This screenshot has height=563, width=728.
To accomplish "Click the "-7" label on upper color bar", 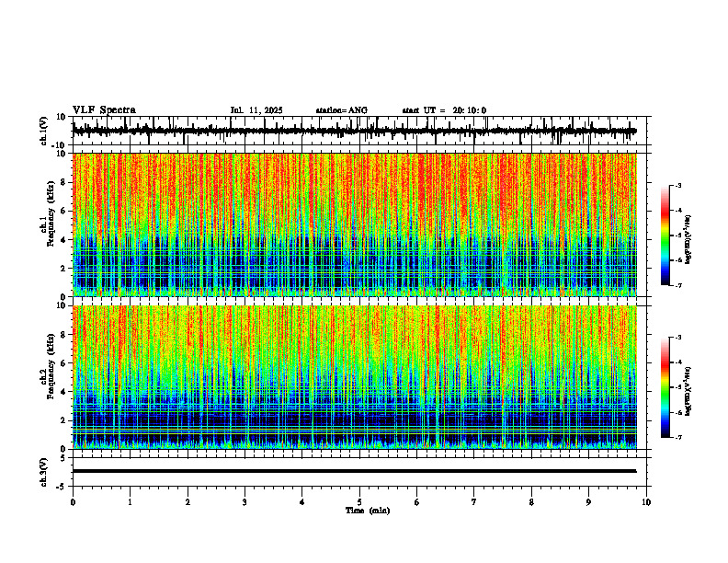I will coord(678,285).
